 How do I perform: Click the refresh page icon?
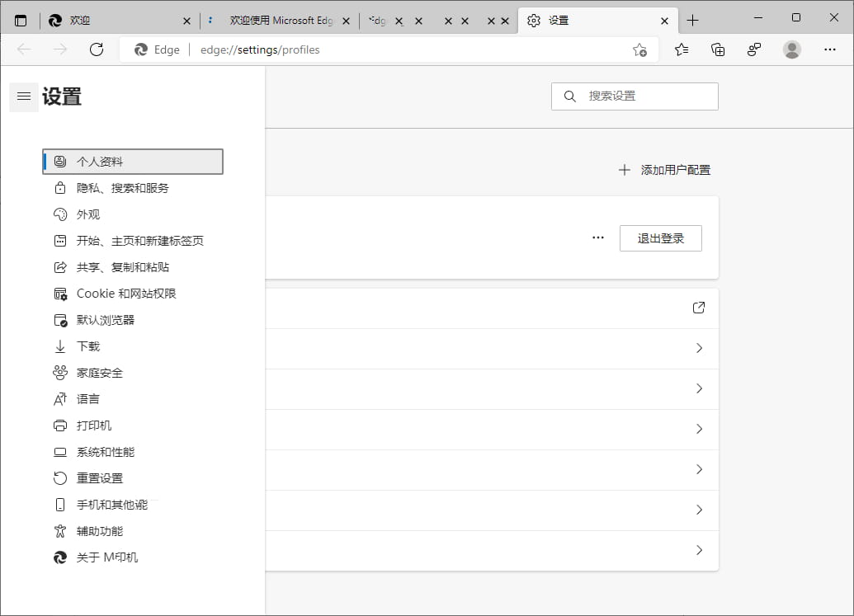pyautogui.click(x=97, y=49)
